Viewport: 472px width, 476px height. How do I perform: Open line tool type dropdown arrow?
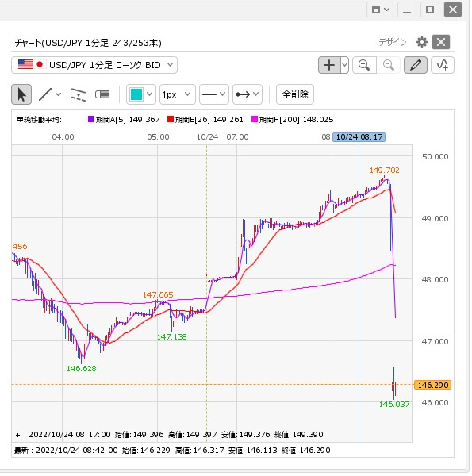click(x=58, y=94)
